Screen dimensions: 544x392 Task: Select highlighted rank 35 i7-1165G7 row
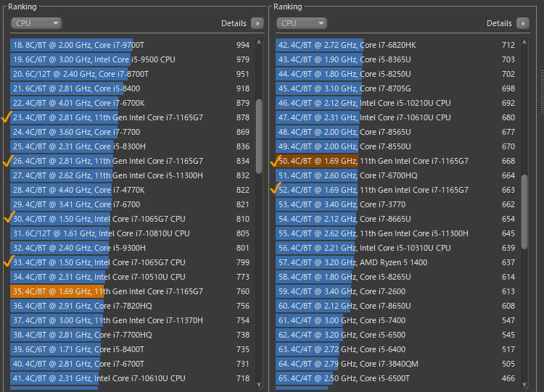click(x=130, y=291)
